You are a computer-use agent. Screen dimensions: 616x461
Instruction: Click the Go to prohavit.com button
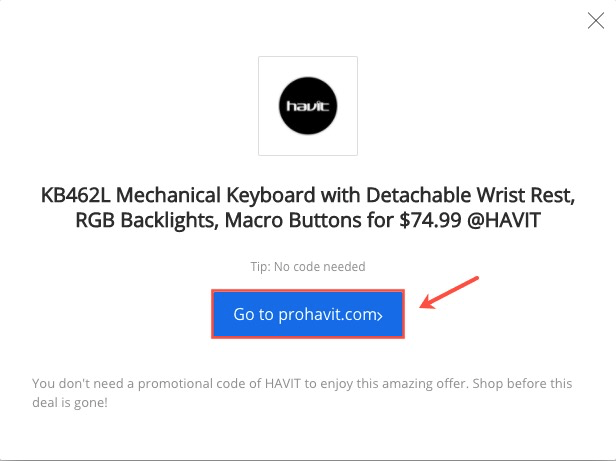[x=308, y=314]
